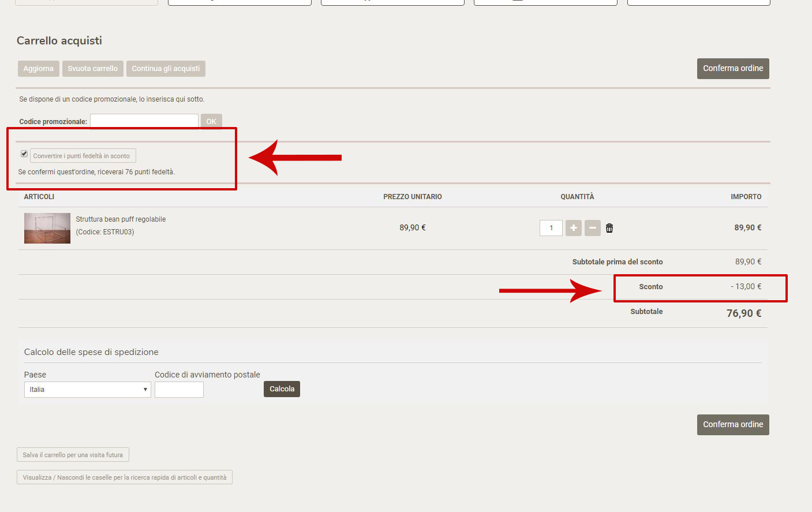Click the Aggiorna button

[x=38, y=69]
